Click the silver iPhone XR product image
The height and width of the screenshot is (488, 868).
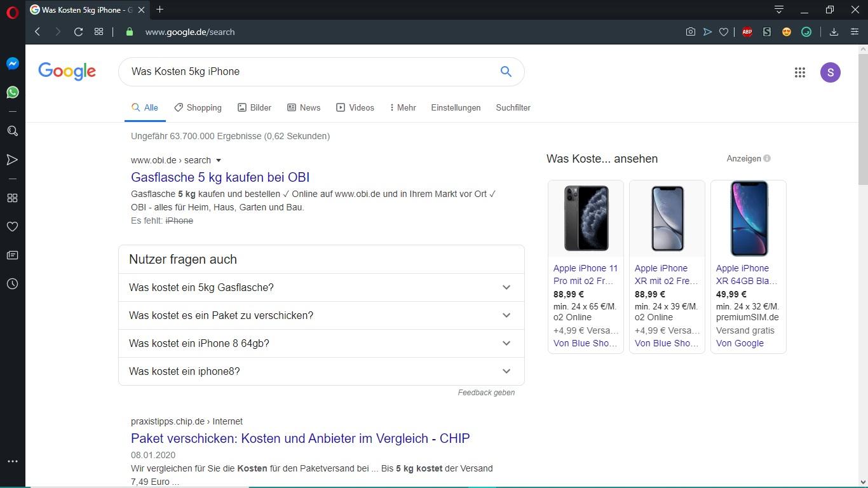point(667,218)
